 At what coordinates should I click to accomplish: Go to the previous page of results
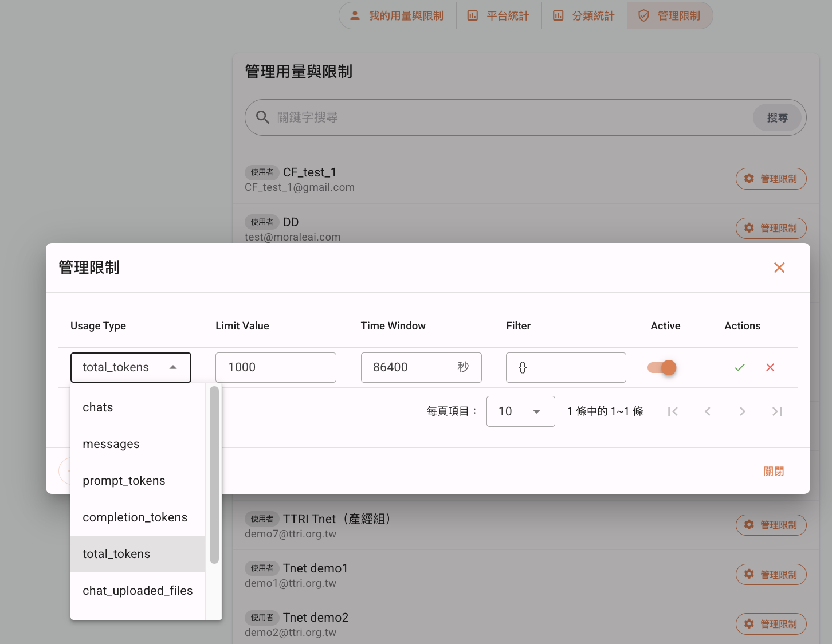click(708, 411)
